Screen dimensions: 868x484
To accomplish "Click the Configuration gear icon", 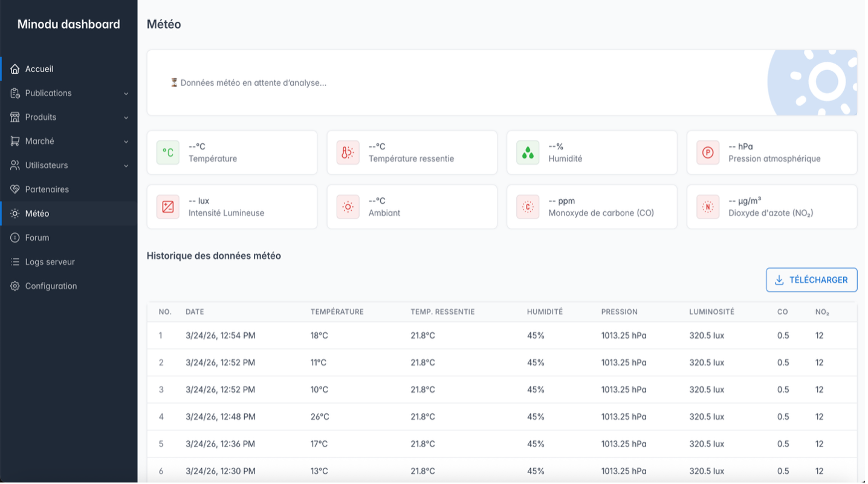I will tap(15, 286).
